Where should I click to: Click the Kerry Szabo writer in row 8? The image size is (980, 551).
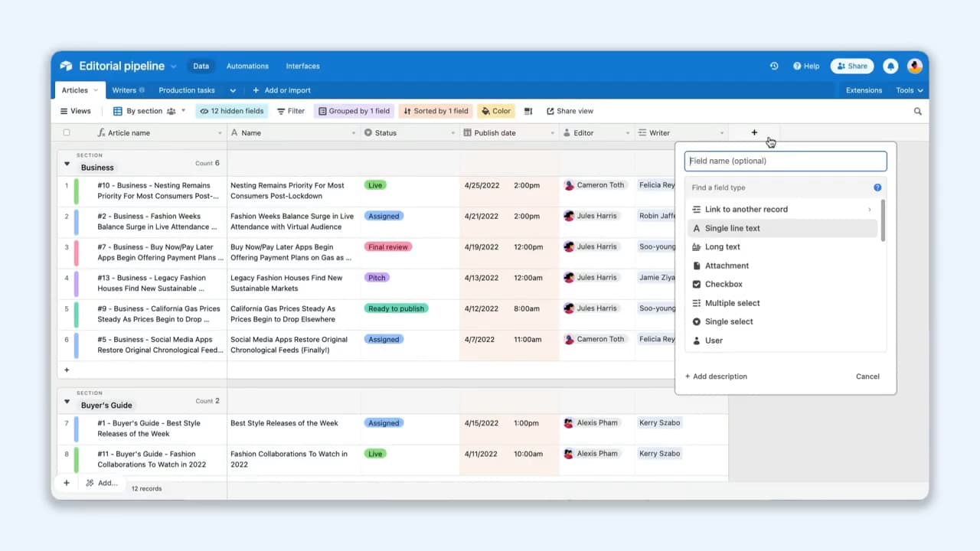[x=659, y=453]
